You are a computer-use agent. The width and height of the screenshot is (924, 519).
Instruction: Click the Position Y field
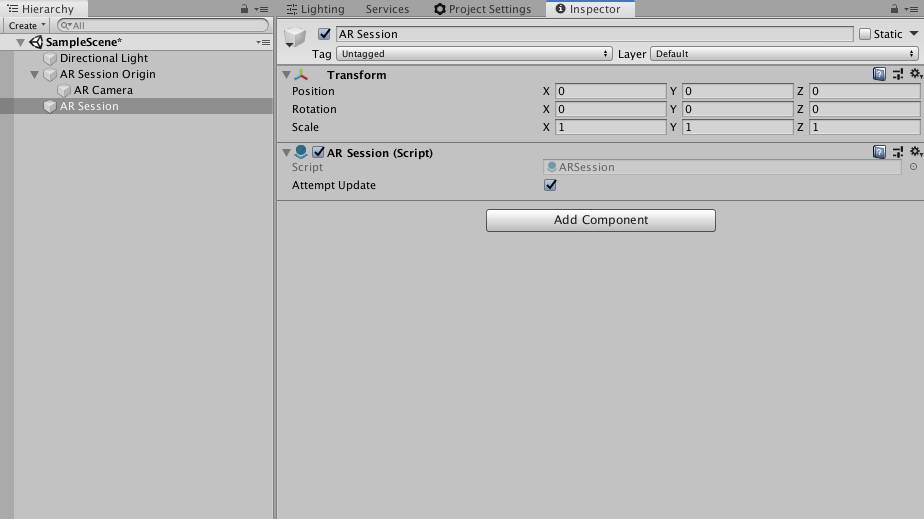[x=737, y=91]
